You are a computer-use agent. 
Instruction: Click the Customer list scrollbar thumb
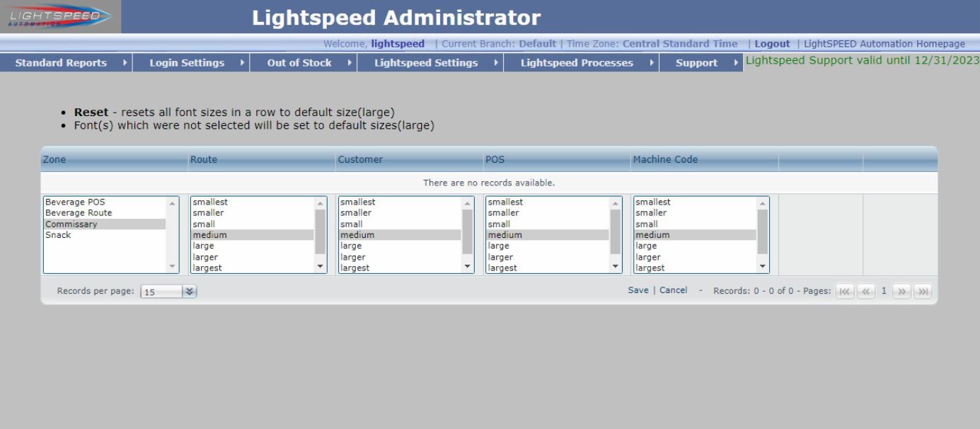pos(468,231)
